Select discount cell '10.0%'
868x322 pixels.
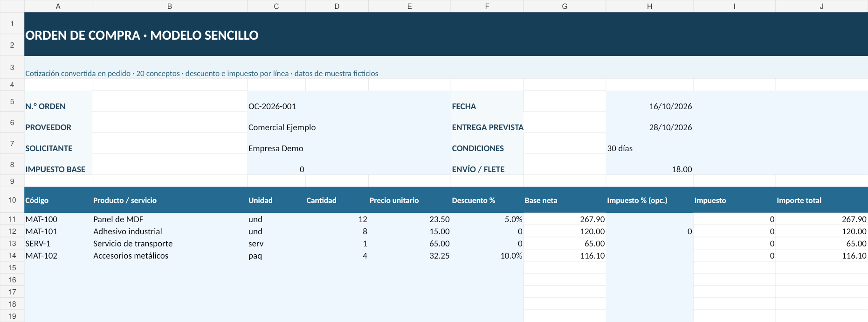tap(487, 256)
